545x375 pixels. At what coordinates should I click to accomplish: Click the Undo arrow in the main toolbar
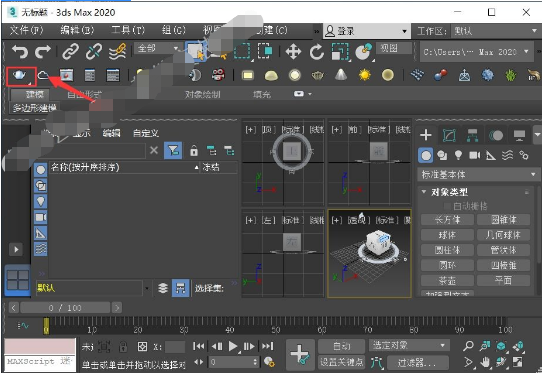[20, 52]
